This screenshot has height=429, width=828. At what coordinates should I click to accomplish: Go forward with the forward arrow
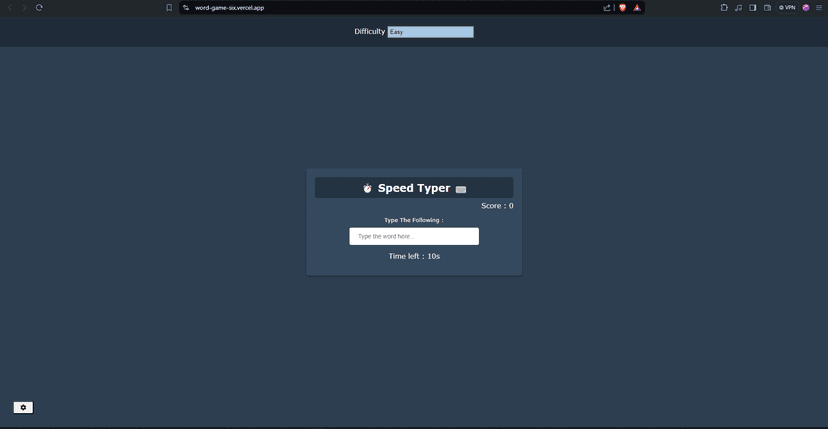[x=24, y=7]
